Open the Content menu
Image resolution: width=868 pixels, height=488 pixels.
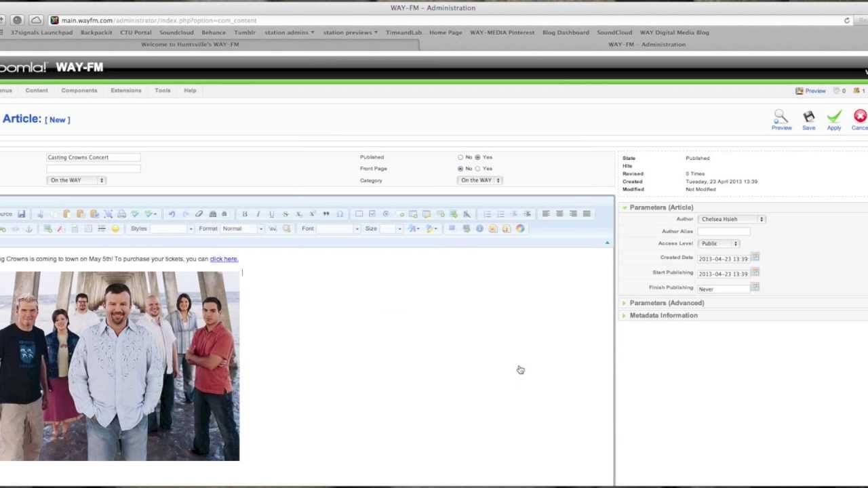click(37, 90)
